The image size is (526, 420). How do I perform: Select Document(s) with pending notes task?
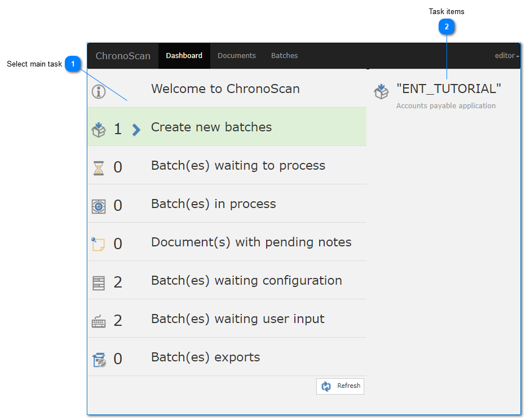click(x=227, y=241)
